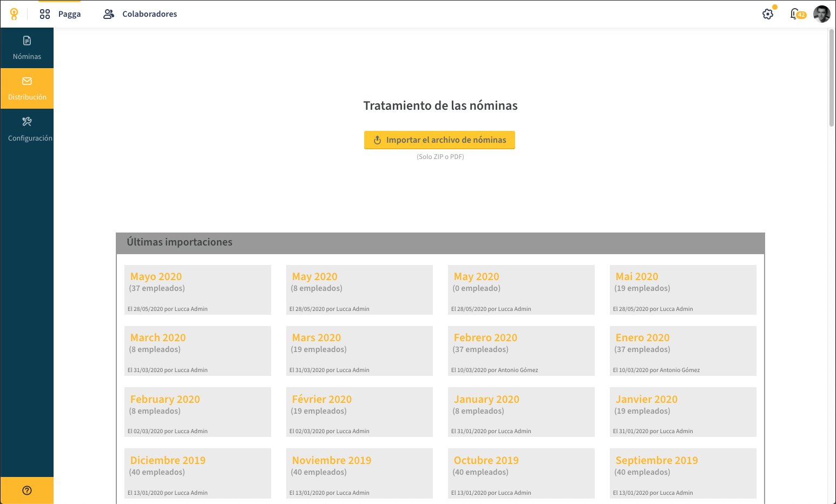
Task: Open the January 2020 import card
Action: click(521, 412)
